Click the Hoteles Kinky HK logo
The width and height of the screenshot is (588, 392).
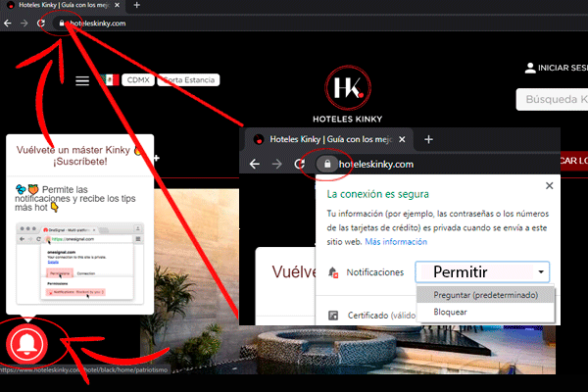click(x=348, y=88)
